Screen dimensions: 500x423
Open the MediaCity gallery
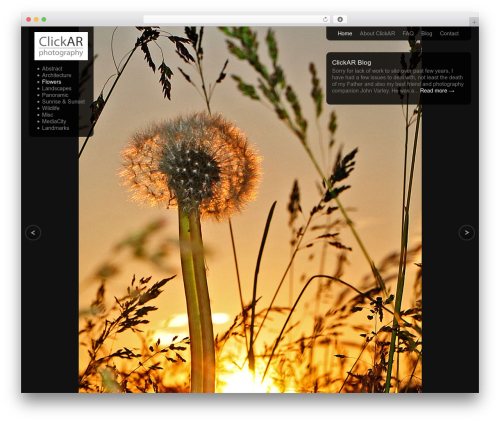click(x=54, y=121)
